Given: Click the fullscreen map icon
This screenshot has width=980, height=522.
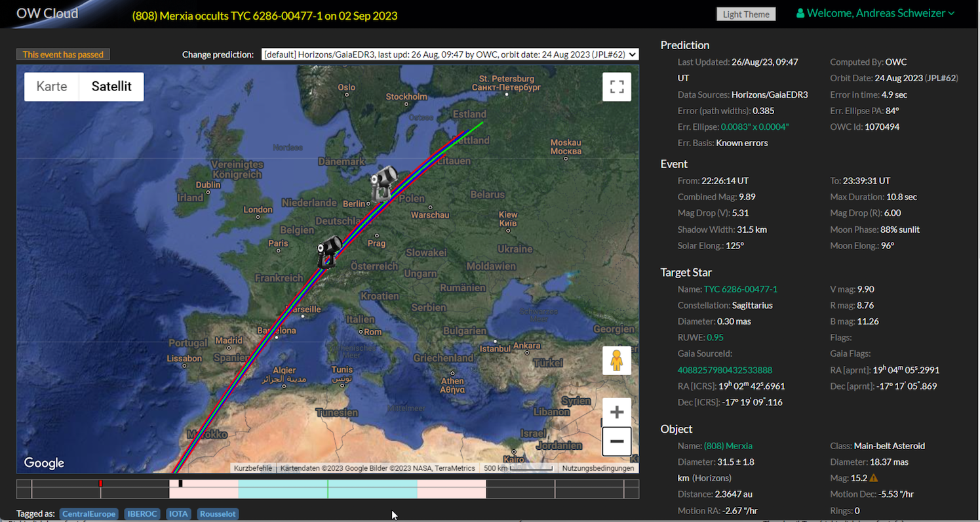Looking at the screenshot, I should [x=616, y=87].
